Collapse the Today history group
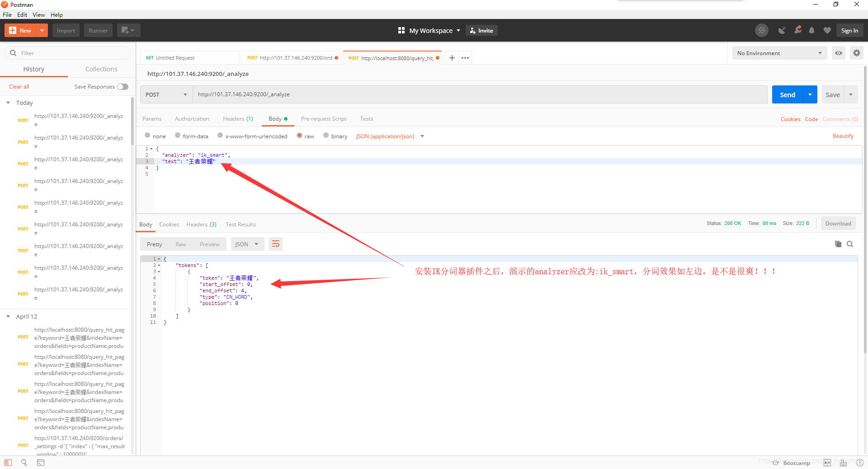 (x=8, y=103)
